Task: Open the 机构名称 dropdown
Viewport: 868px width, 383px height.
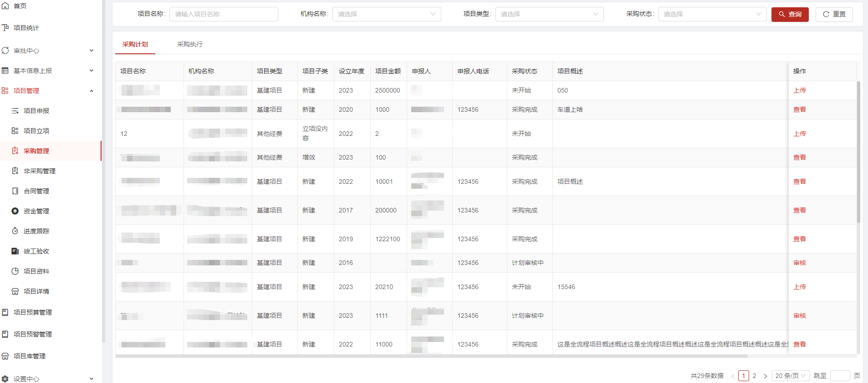Action: tap(387, 14)
